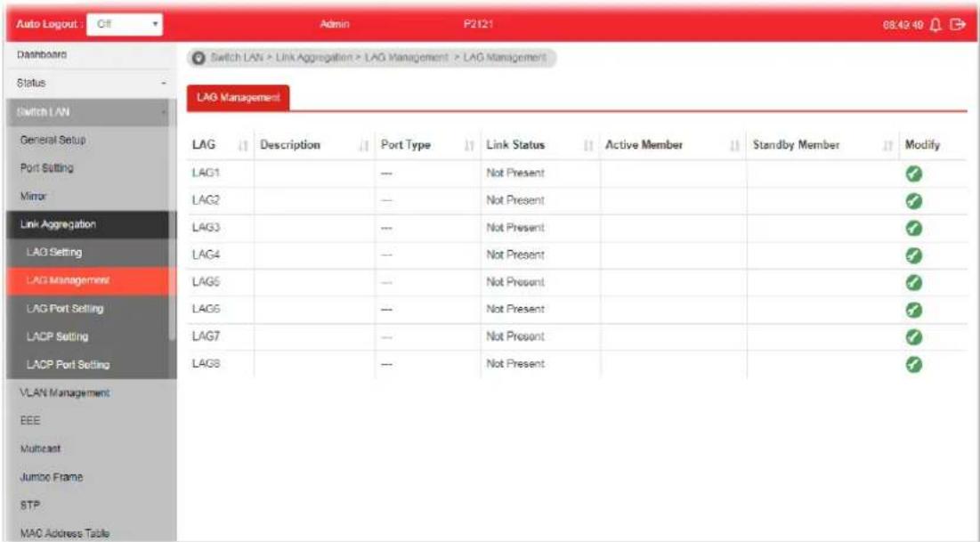Click Not Present status in LAG4 row
980x542 pixels.
[x=515, y=255]
